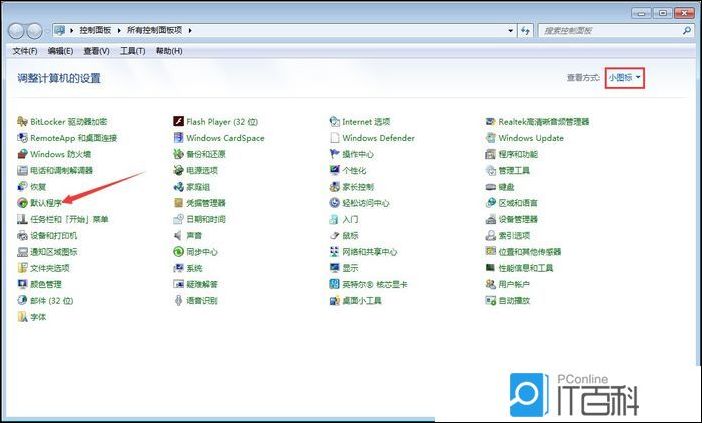Open the 语音识别 microphone icon

click(178, 300)
